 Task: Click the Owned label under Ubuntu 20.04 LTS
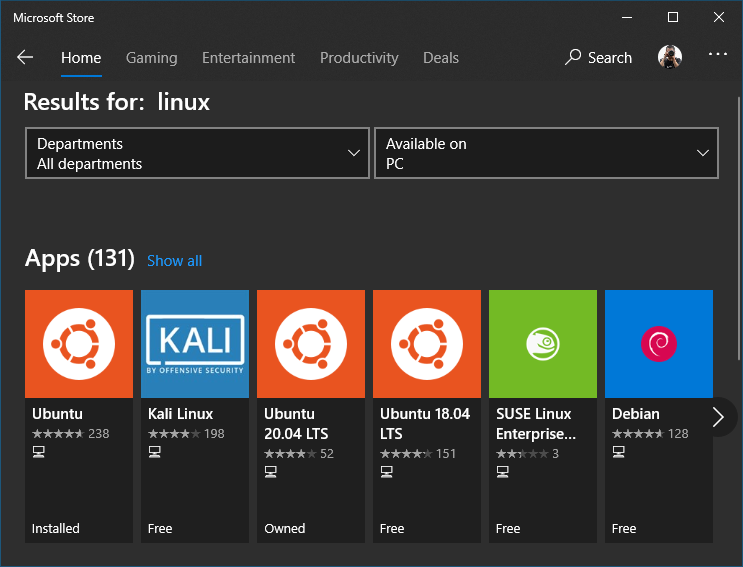285,528
